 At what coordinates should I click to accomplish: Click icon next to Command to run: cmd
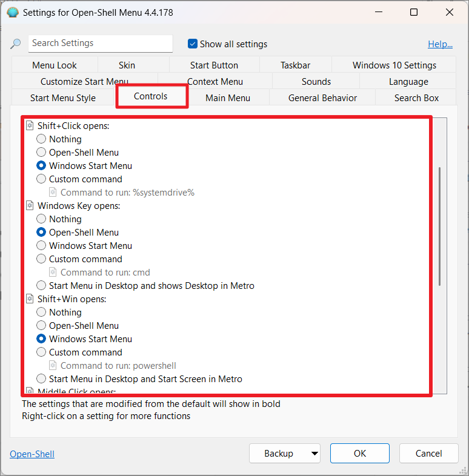[x=53, y=273]
